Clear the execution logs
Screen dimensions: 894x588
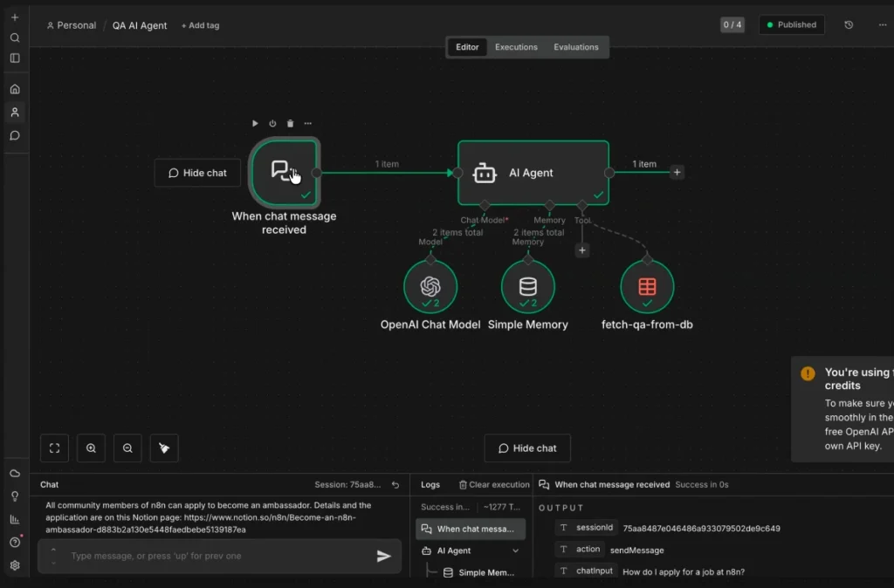493,484
